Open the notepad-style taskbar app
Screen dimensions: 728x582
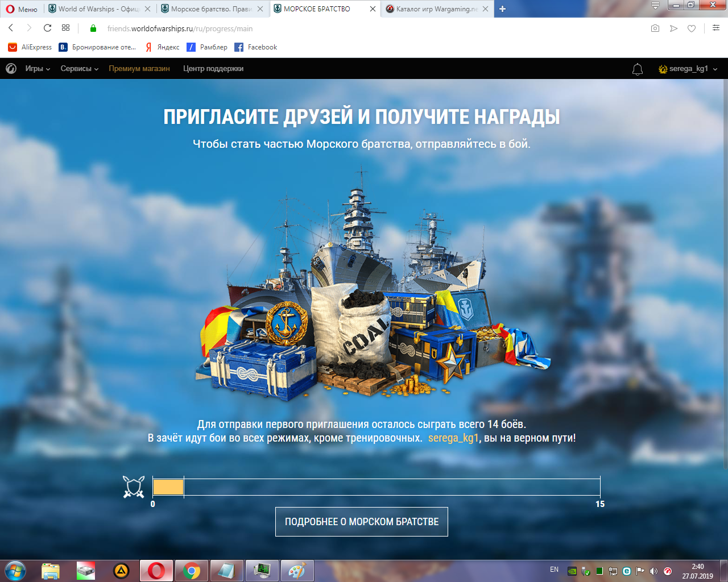[x=227, y=571]
